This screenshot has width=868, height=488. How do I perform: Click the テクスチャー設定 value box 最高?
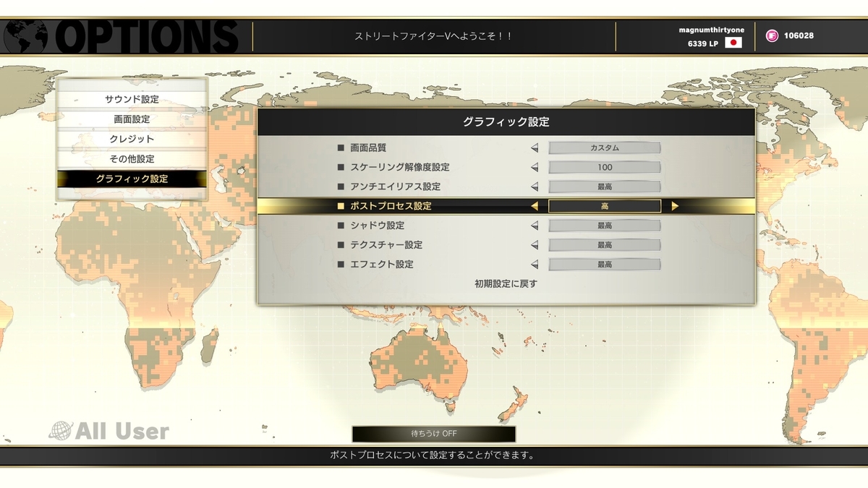click(605, 245)
